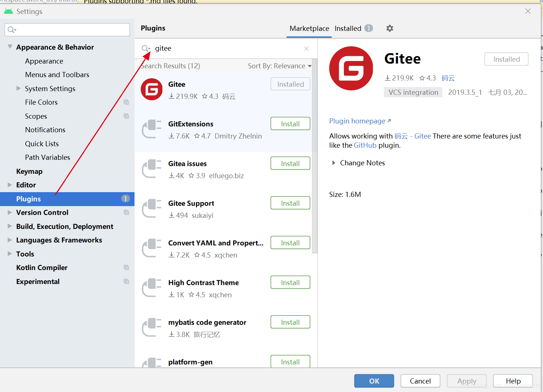Select Menus and Toolbars settings

click(x=57, y=75)
